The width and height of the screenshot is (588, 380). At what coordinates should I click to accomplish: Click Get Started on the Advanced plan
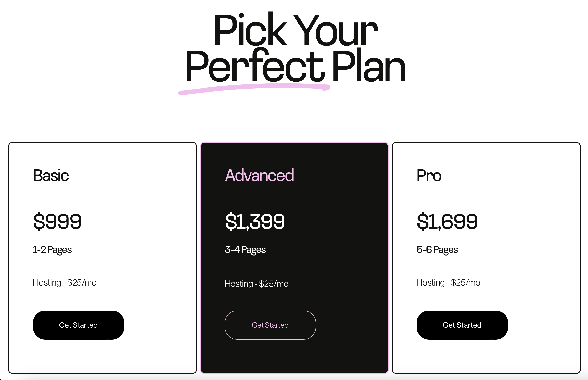270,325
